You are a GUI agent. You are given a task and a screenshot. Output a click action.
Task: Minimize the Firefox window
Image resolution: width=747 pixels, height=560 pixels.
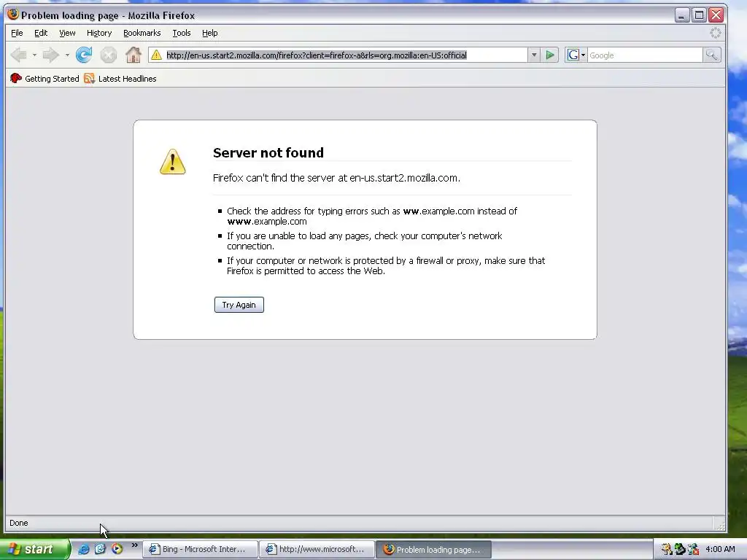[x=682, y=15]
